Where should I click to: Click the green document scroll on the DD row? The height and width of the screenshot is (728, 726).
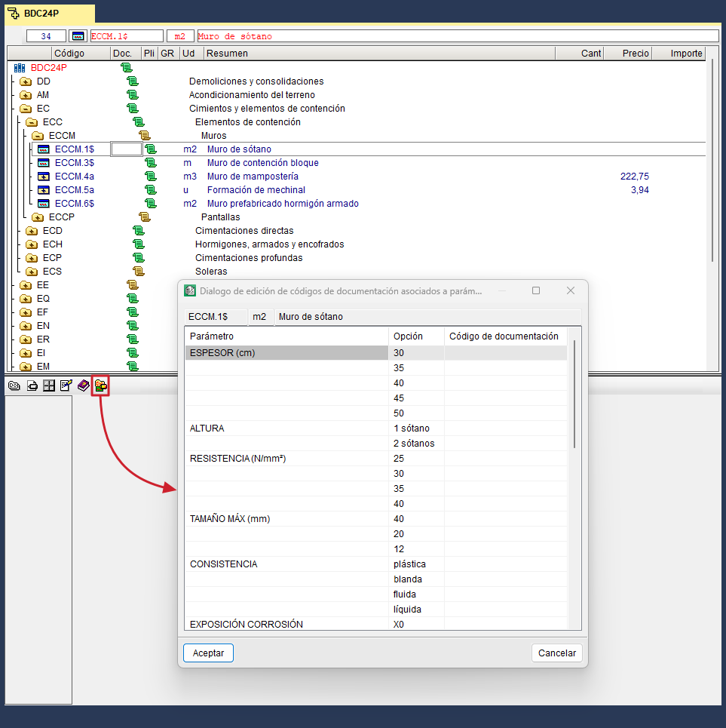[132, 81]
